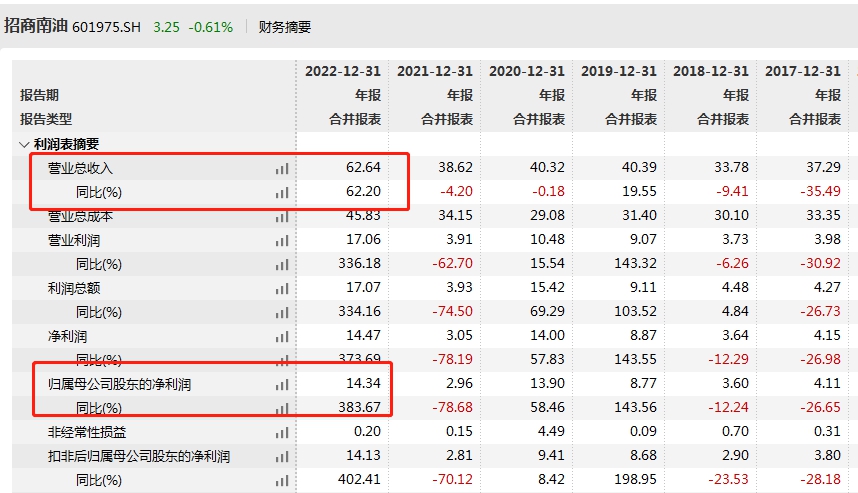
Task: Click 2022 净利润 value 14.47
Action: [363, 335]
